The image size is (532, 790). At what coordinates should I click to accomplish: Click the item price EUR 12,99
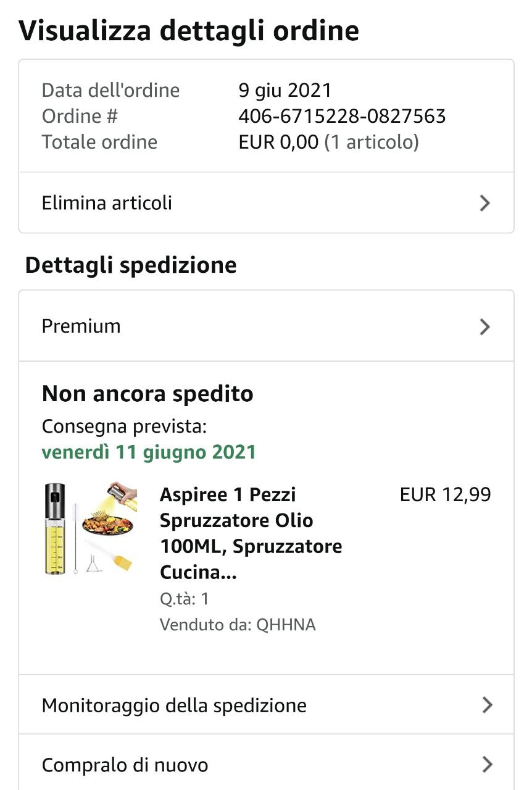coord(445,495)
